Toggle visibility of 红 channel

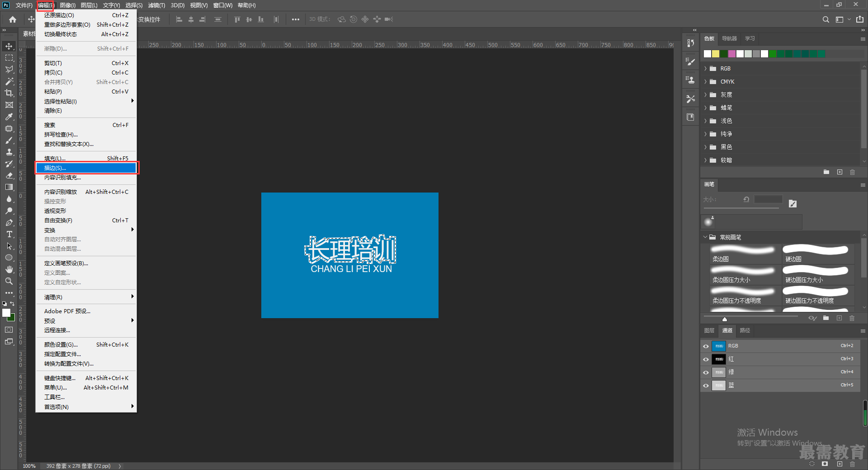point(706,359)
